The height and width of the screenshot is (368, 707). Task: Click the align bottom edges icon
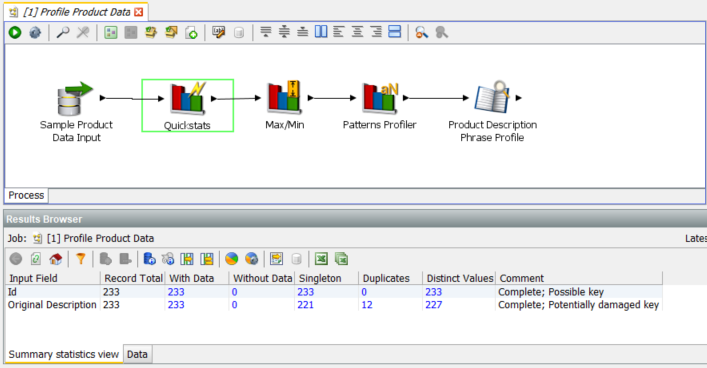pyautogui.click(x=303, y=32)
